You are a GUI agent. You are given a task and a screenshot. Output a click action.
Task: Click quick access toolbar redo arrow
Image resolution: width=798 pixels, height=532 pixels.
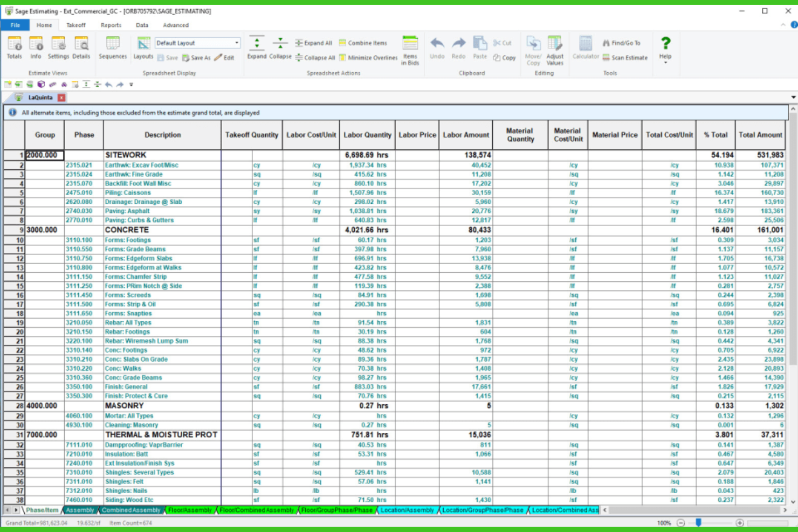(120, 84)
